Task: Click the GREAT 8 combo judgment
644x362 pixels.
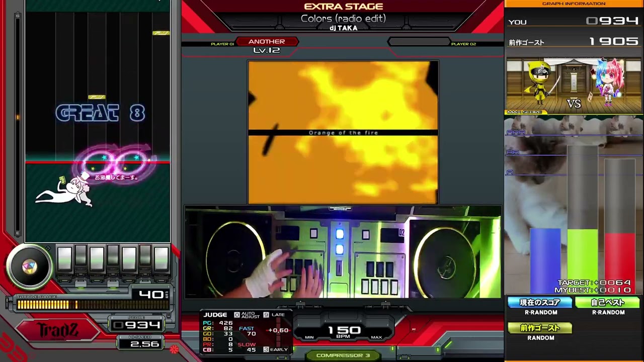Action: click(x=101, y=113)
